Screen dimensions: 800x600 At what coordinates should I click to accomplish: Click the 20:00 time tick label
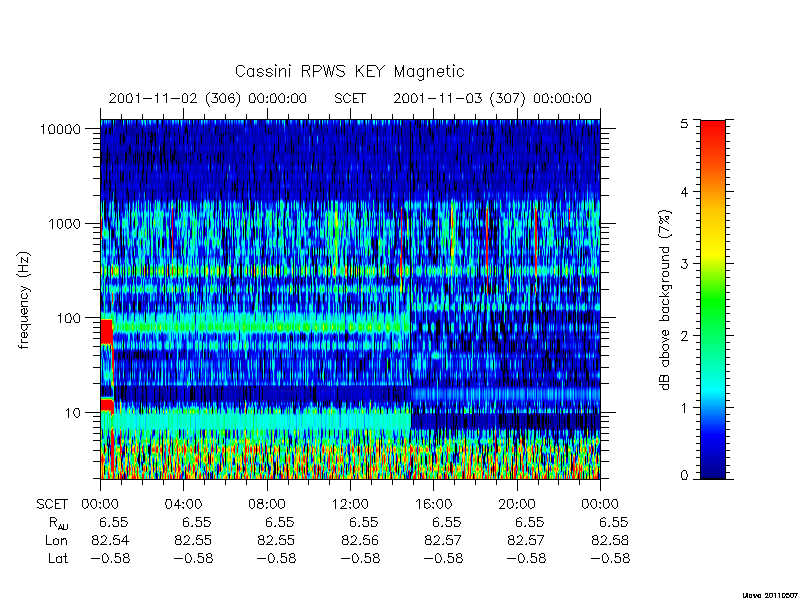pyautogui.click(x=517, y=505)
